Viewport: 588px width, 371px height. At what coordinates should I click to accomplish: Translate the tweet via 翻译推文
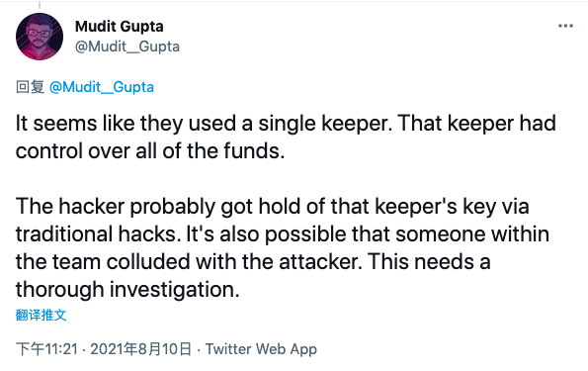coord(41,315)
